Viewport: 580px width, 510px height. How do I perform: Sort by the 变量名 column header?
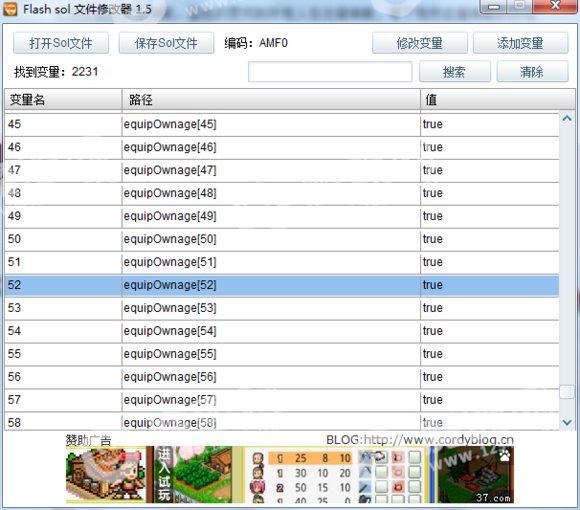tap(63, 100)
